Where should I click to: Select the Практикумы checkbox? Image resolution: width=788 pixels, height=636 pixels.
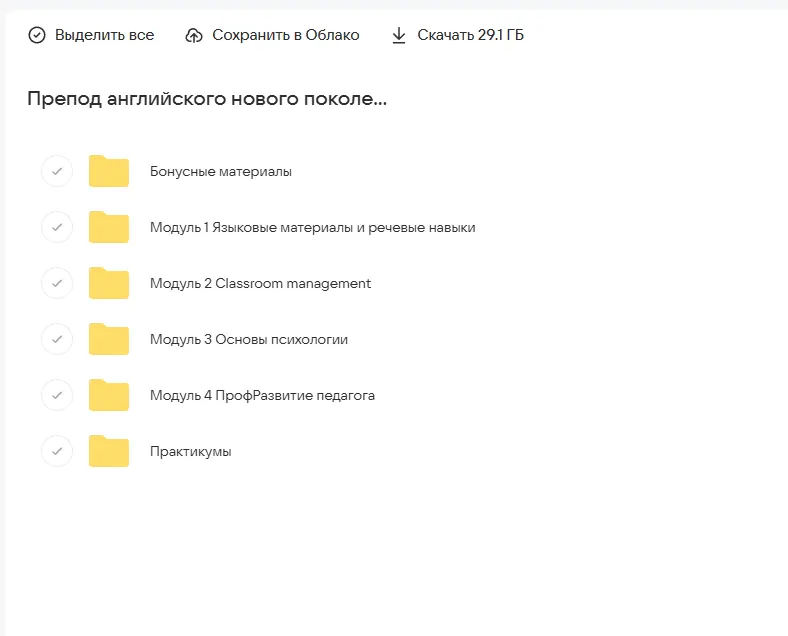click(57, 452)
